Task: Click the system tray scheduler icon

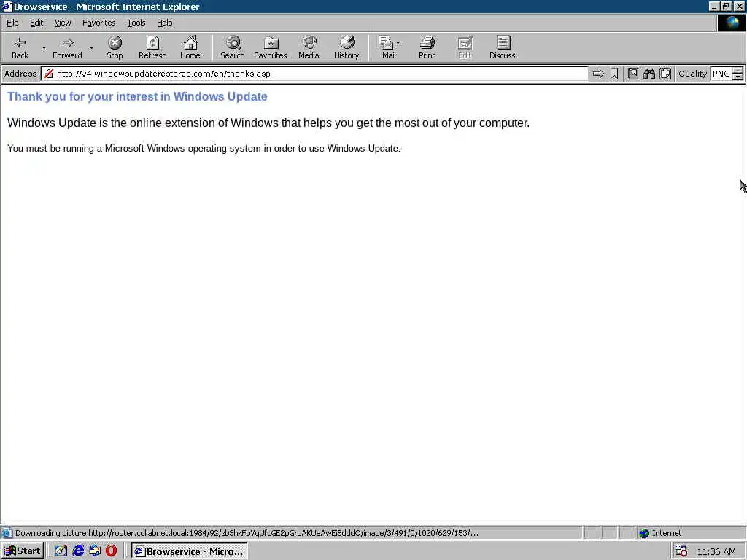Action: [x=681, y=551]
